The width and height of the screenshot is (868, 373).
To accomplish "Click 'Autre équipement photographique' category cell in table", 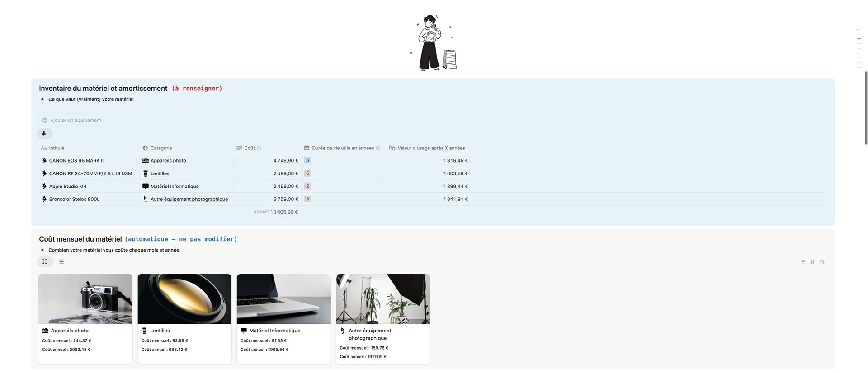I will click(x=185, y=199).
